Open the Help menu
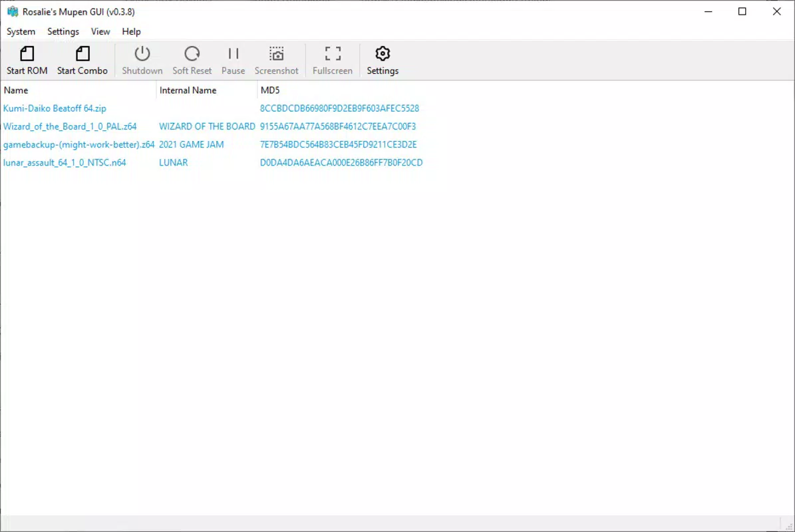The width and height of the screenshot is (795, 532). click(x=131, y=31)
